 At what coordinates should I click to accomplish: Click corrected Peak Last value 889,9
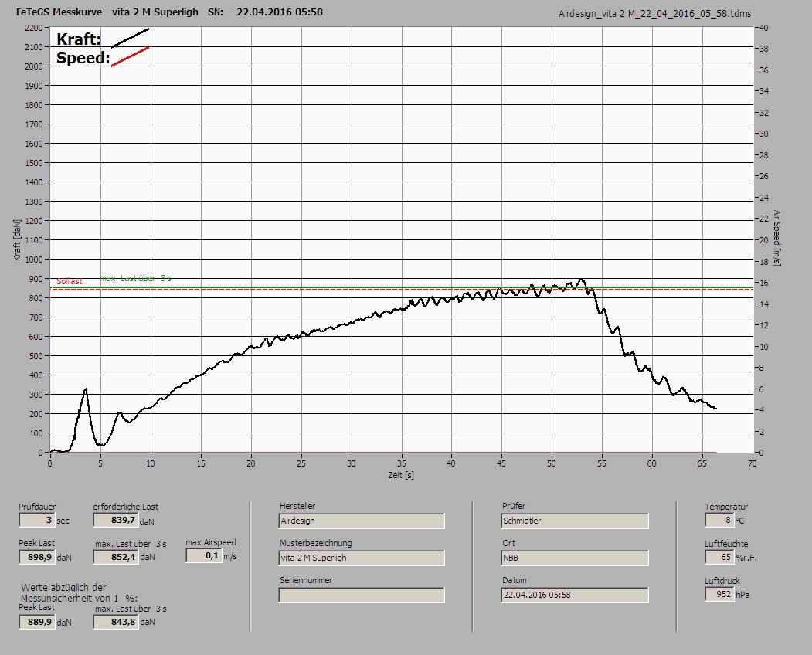click(37, 621)
